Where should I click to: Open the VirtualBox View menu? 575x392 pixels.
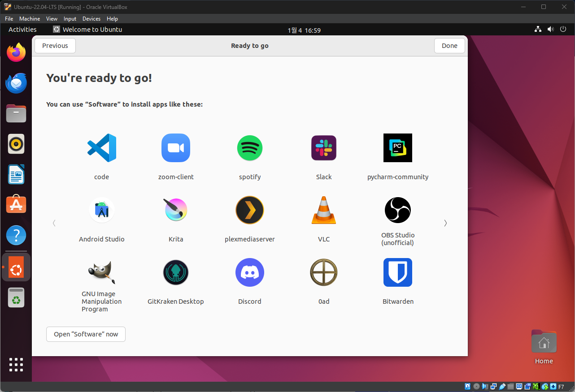[52, 19]
